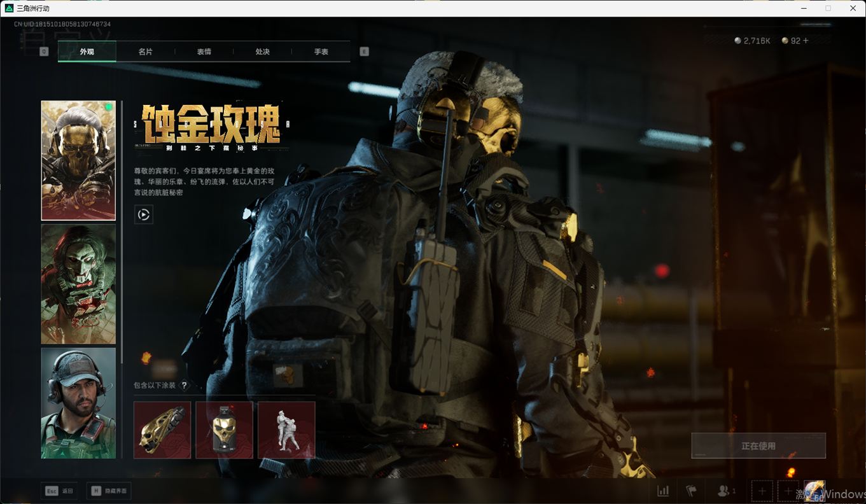
Task: View the gold skull knife skin item
Action: pyautogui.click(x=162, y=430)
